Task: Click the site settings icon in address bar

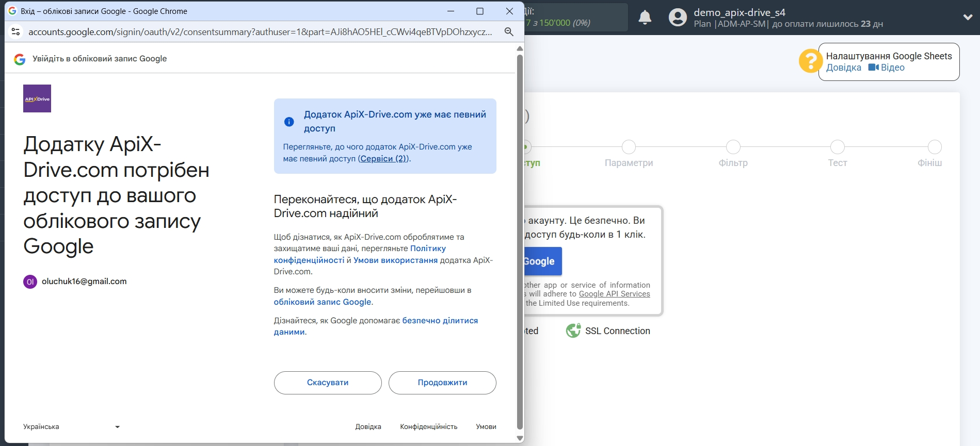Action: click(16, 32)
